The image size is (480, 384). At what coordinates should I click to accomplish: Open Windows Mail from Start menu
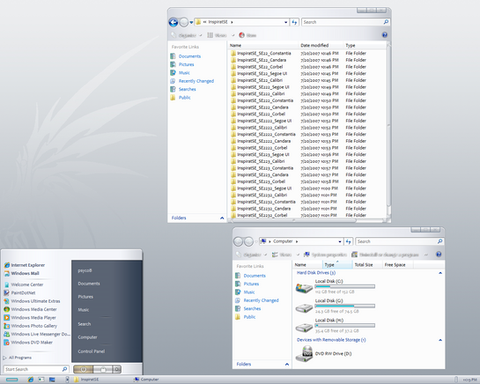click(22, 273)
